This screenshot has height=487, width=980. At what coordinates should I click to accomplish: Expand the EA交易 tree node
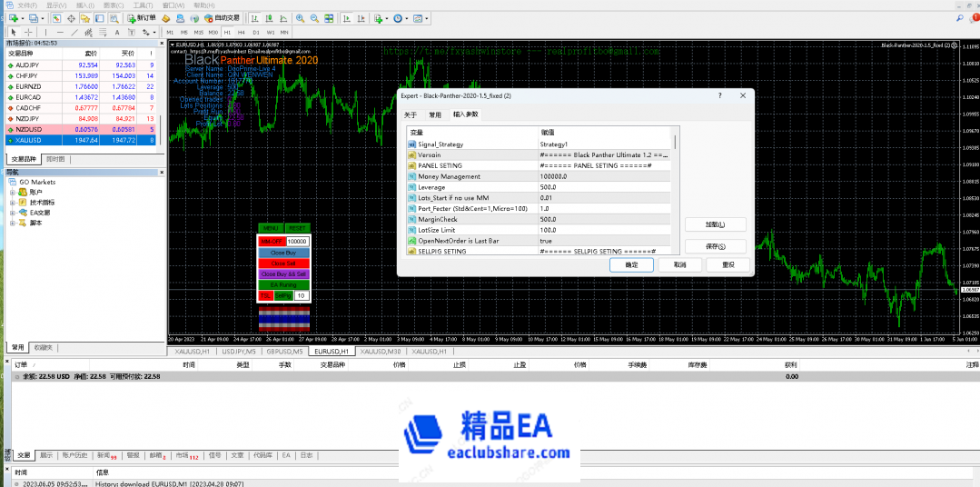[x=13, y=213]
